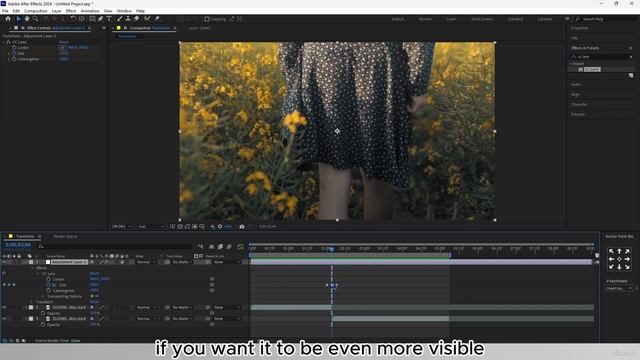
Task: Toggle the Motion Blur icon in timeline
Action: [x=229, y=247]
